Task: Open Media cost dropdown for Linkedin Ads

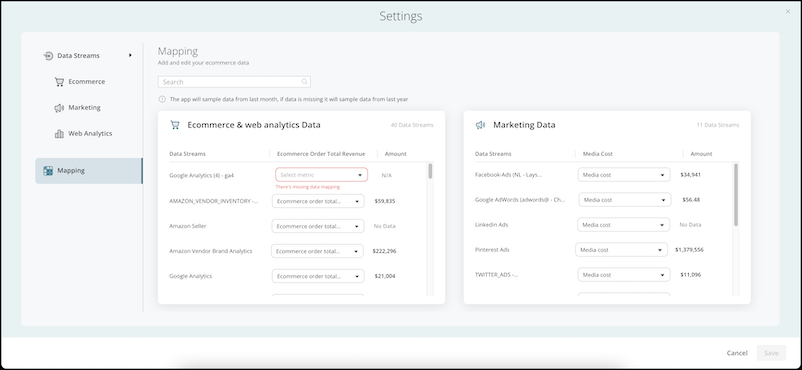Action: [x=623, y=225]
